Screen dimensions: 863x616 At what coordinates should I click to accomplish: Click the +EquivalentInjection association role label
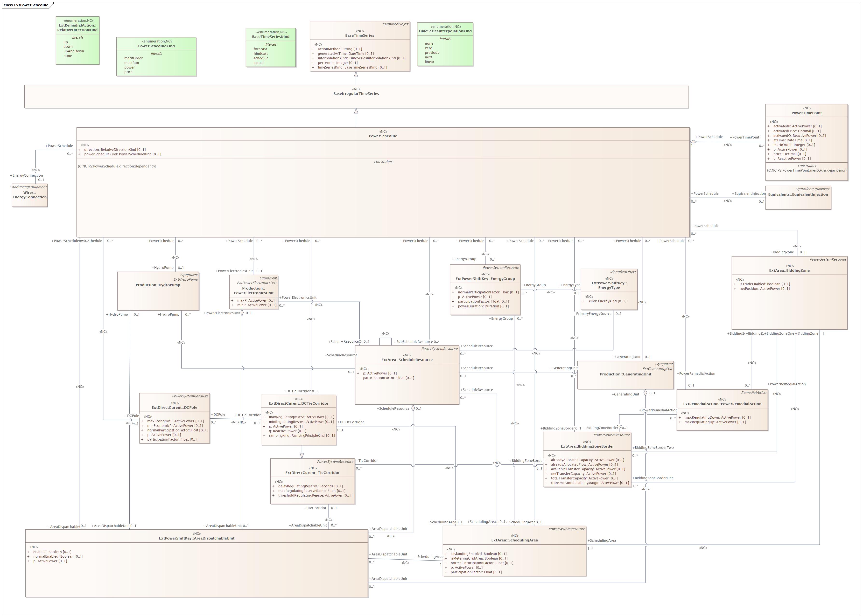pos(748,194)
